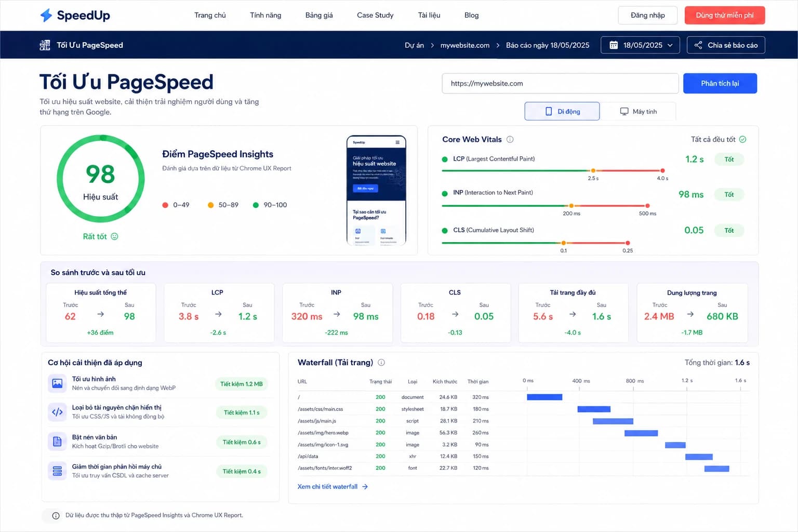Click the LCP threshold marker at 2.5 s
Viewport: 798px width, 532px height.
coord(593,170)
